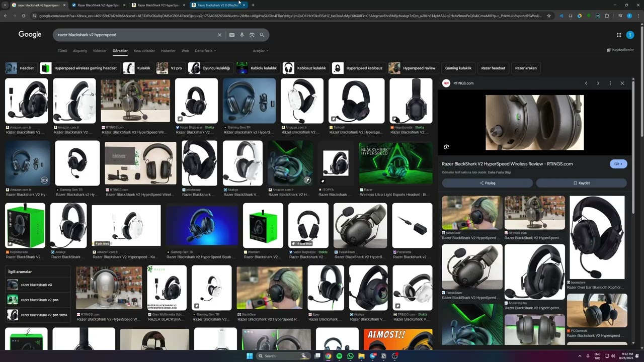Open Spotify from the taskbar
644x362 pixels.
[339, 356]
